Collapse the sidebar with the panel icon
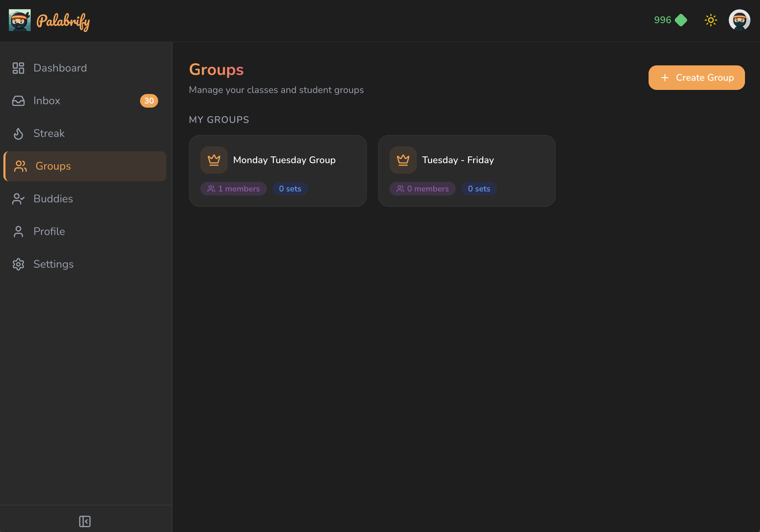Screen dimensions: 760x532 coord(85,521)
